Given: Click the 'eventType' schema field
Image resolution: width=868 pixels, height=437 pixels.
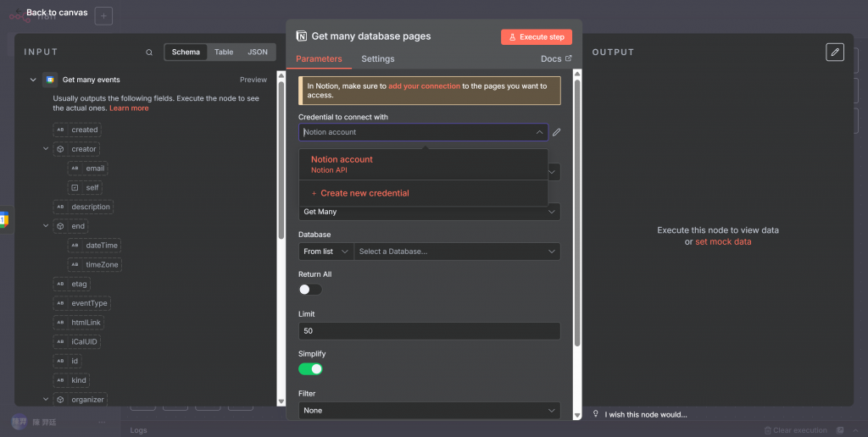Looking at the screenshot, I should click(x=82, y=303).
